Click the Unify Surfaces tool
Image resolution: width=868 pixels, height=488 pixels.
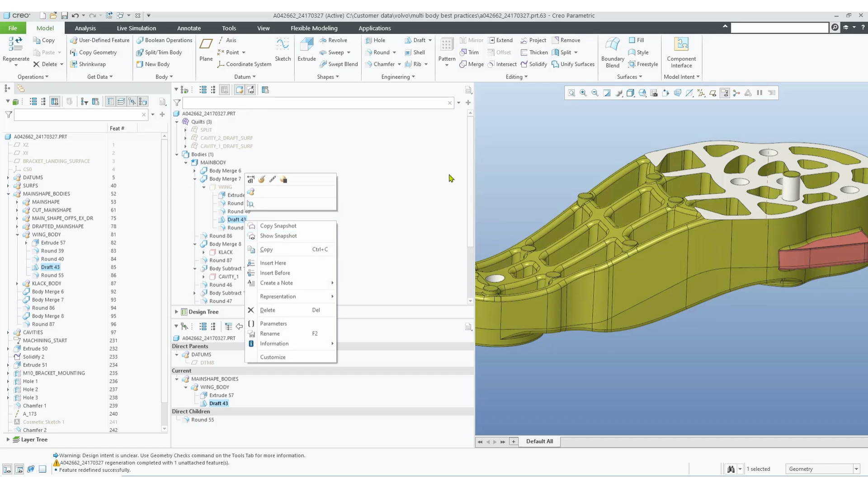click(x=573, y=64)
